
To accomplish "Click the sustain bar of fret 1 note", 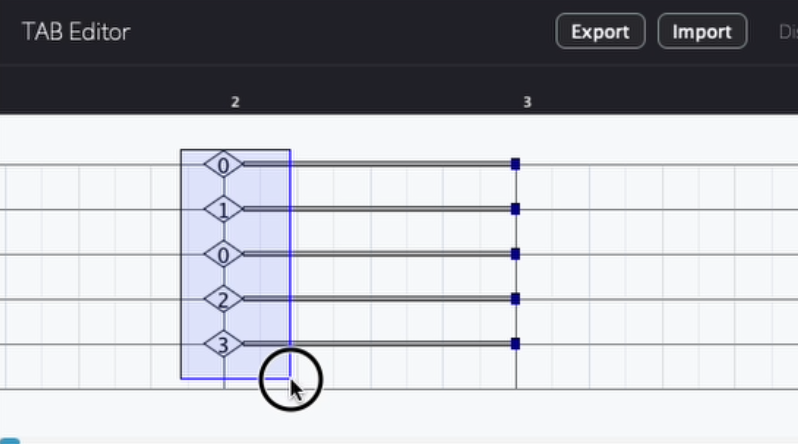I will click(400, 209).
